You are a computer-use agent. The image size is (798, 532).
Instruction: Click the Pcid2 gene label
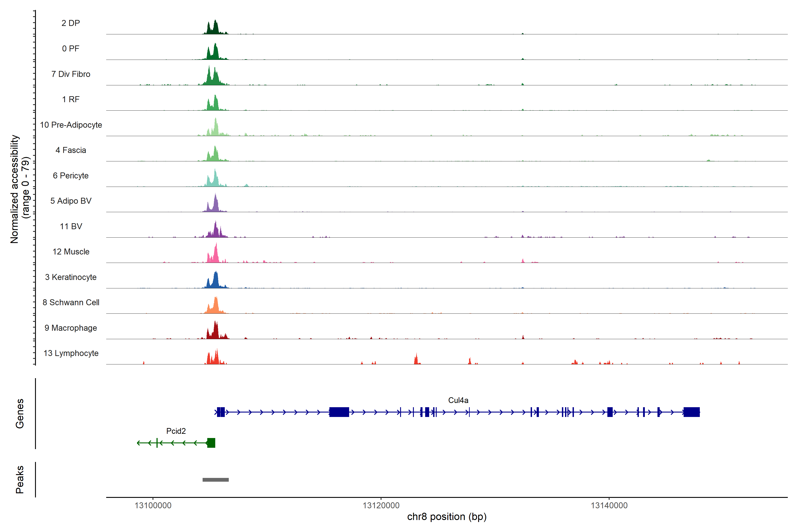(x=176, y=431)
